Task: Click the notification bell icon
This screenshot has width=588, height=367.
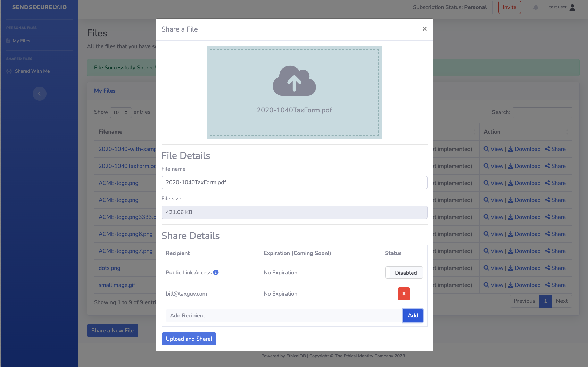Action: (535, 7)
